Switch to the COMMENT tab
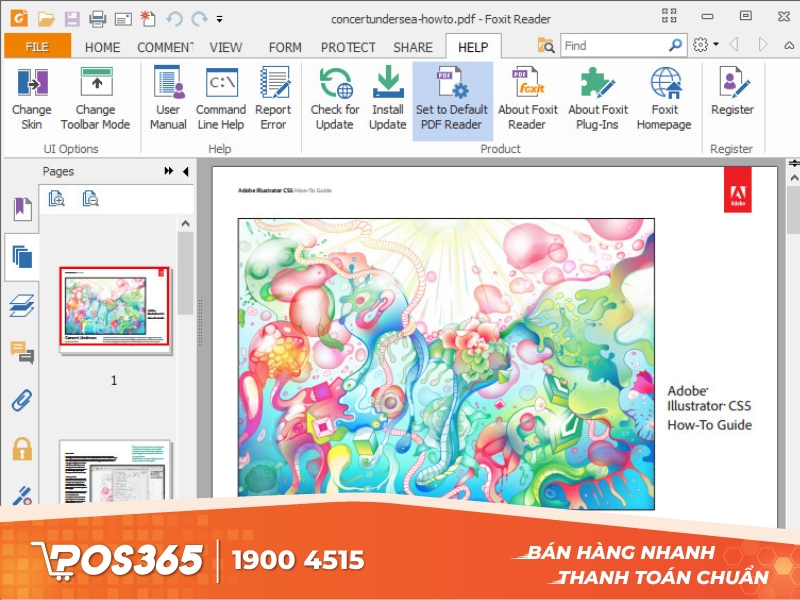Screen dimensions: 800x600 (x=165, y=47)
